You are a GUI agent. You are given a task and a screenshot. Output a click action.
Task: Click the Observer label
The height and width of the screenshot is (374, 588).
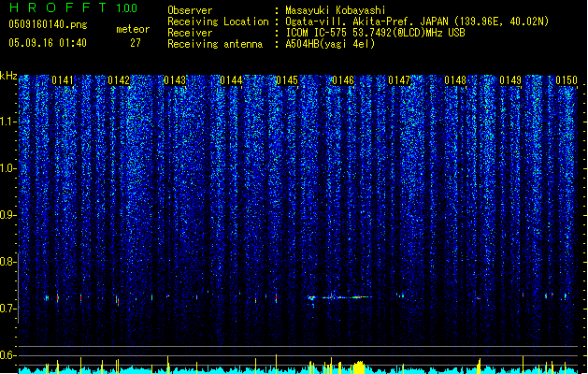(x=190, y=10)
